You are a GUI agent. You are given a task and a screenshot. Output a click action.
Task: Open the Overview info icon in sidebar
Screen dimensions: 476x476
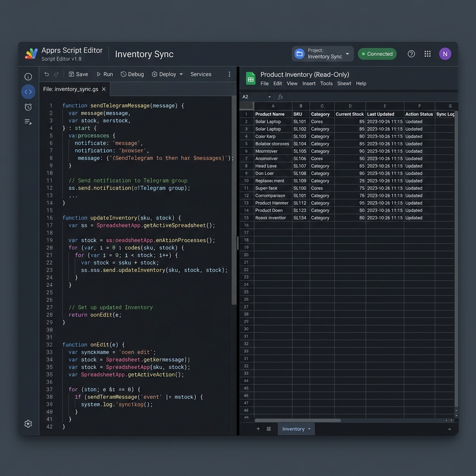pos(28,77)
